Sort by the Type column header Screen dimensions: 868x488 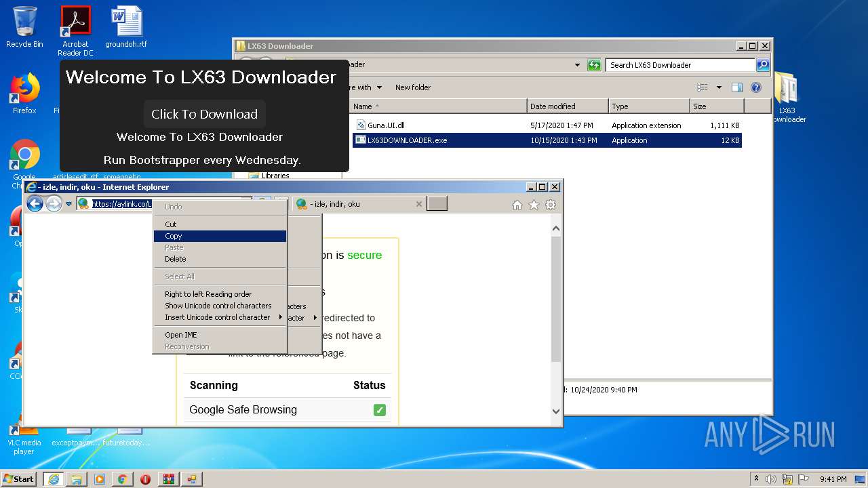(649, 106)
